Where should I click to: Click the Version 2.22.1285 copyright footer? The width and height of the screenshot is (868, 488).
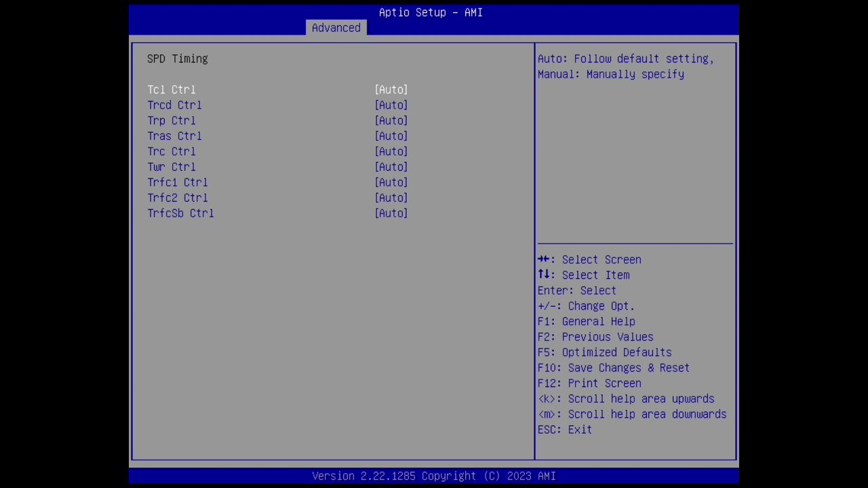tap(434, 476)
